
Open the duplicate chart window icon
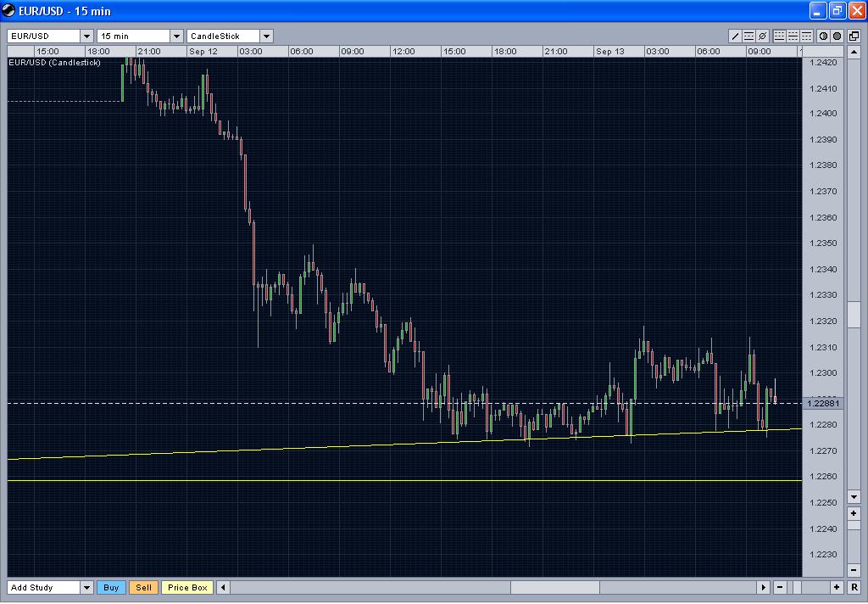click(854, 36)
